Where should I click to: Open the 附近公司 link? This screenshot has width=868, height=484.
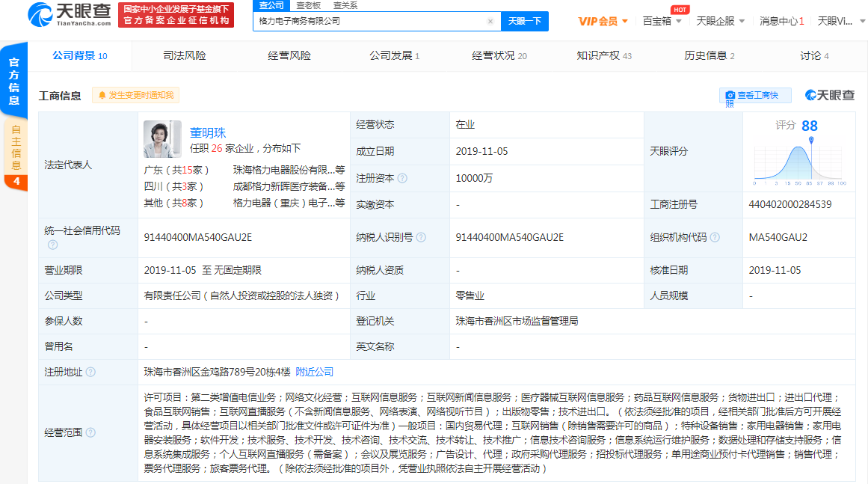point(315,372)
